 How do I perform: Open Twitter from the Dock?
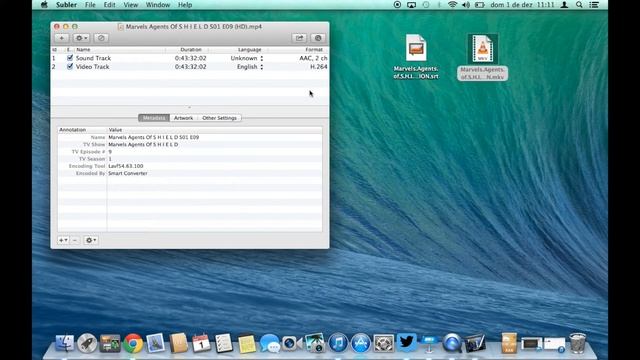(407, 342)
